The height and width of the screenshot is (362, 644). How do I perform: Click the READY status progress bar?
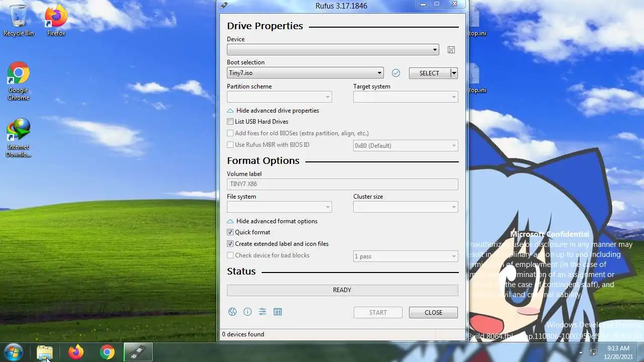[343, 290]
